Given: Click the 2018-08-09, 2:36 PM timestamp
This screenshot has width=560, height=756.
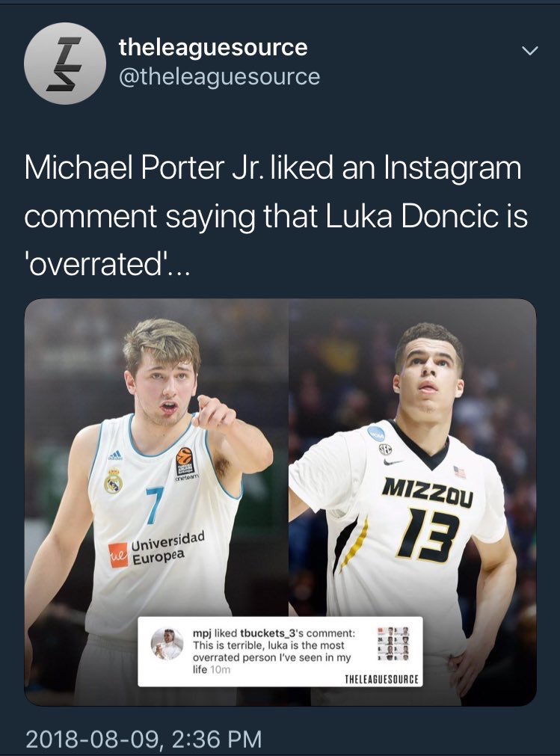Looking at the screenshot, I should (144, 739).
